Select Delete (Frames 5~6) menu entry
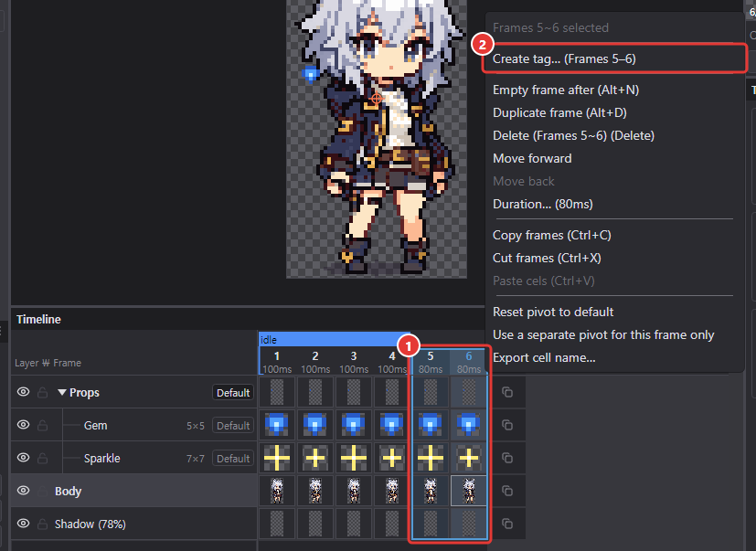This screenshot has width=756, height=551. coord(573,135)
